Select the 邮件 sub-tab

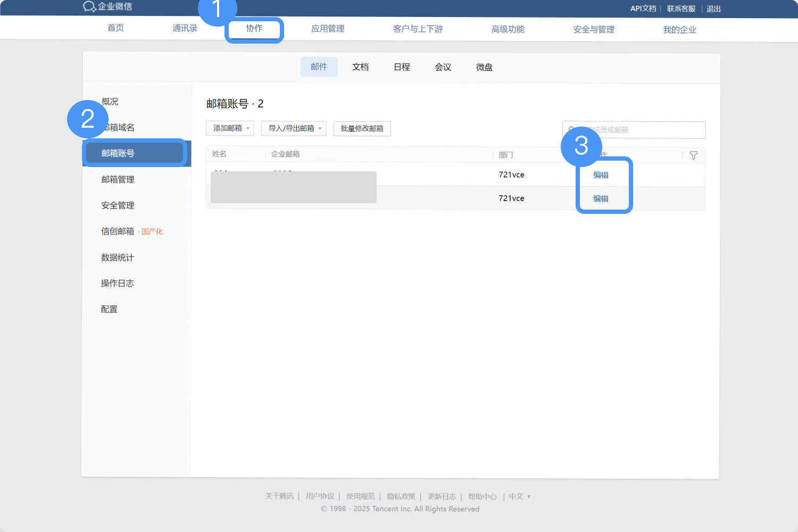[319, 66]
